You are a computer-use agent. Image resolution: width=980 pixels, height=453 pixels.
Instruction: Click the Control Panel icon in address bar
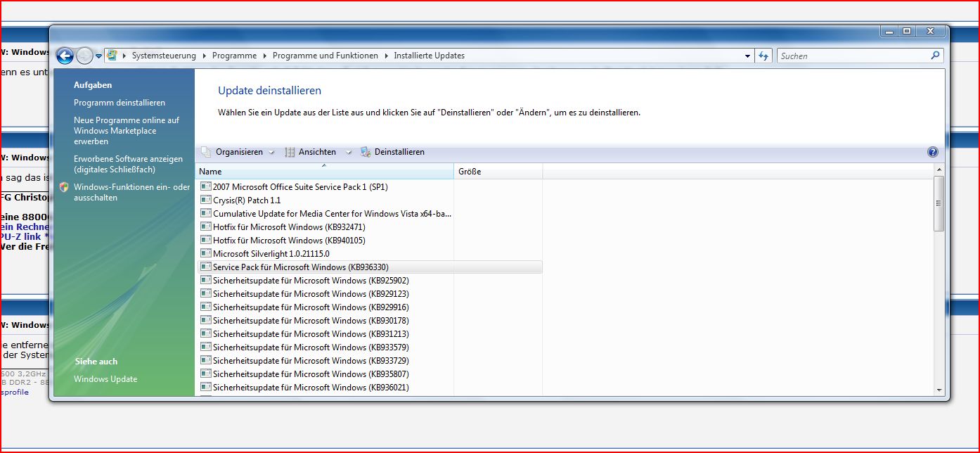coord(112,56)
